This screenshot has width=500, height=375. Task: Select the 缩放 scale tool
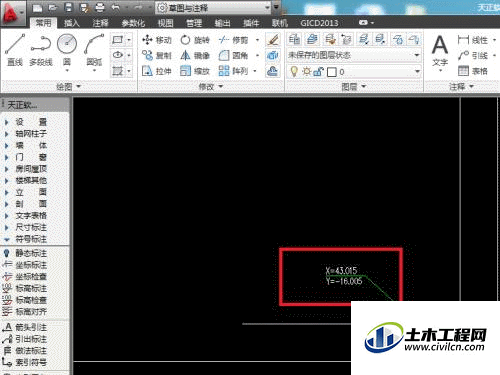195,71
